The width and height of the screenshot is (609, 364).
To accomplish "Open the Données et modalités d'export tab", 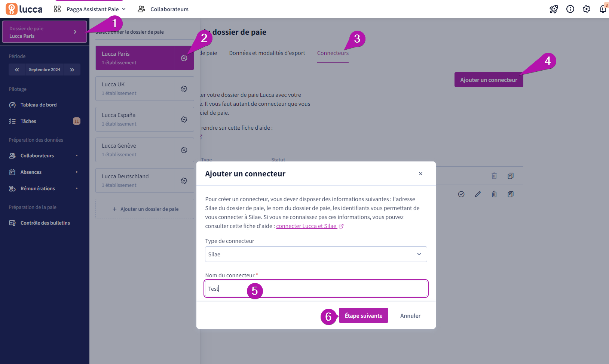I will [267, 53].
